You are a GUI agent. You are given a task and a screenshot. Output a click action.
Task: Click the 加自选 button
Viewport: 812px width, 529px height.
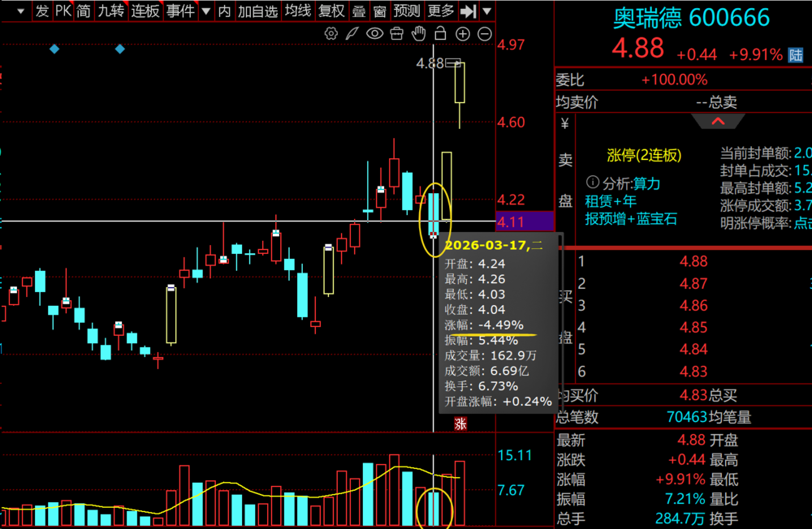pyautogui.click(x=257, y=11)
